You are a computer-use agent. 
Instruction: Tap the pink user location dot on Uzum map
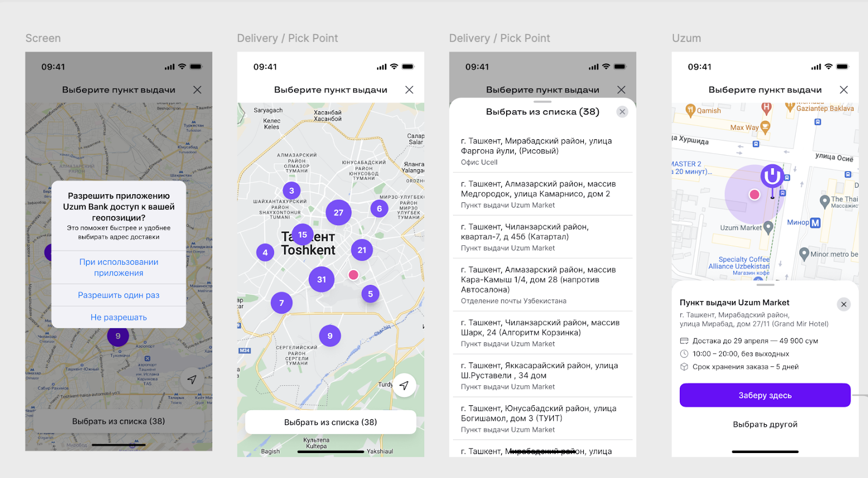click(x=754, y=194)
